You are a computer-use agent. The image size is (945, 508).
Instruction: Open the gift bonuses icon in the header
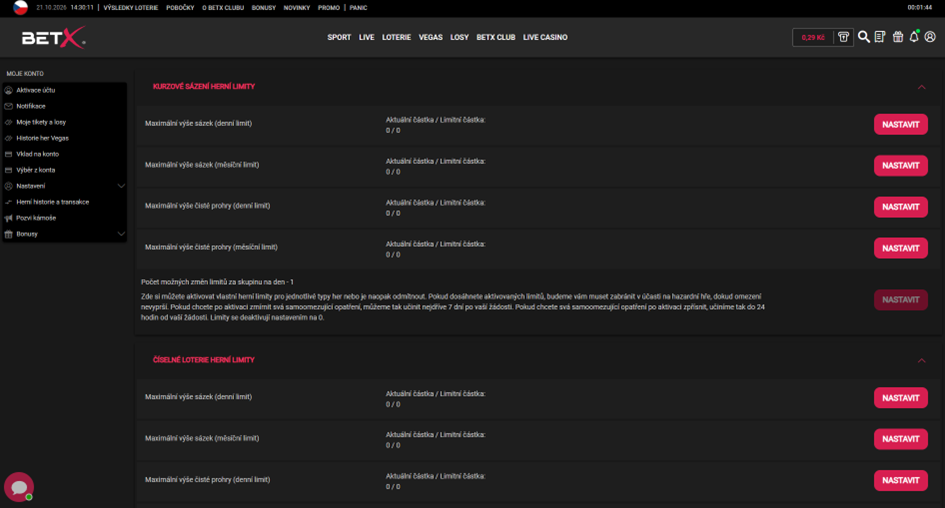(897, 37)
